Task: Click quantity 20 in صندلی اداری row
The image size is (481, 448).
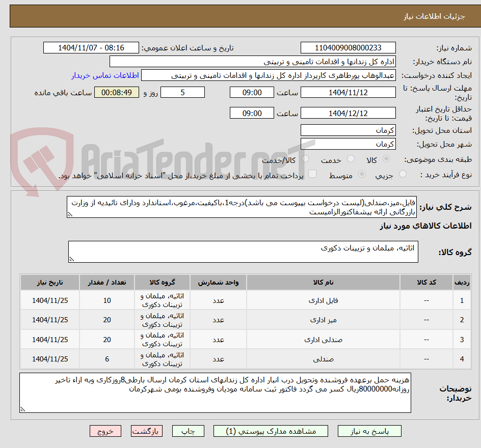Action: [x=107, y=340]
